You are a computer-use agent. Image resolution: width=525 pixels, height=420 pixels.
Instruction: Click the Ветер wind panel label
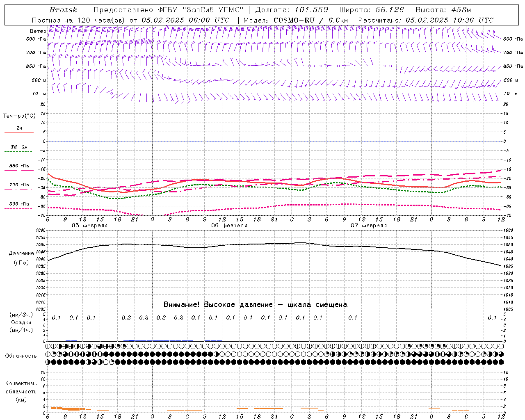(x=38, y=31)
